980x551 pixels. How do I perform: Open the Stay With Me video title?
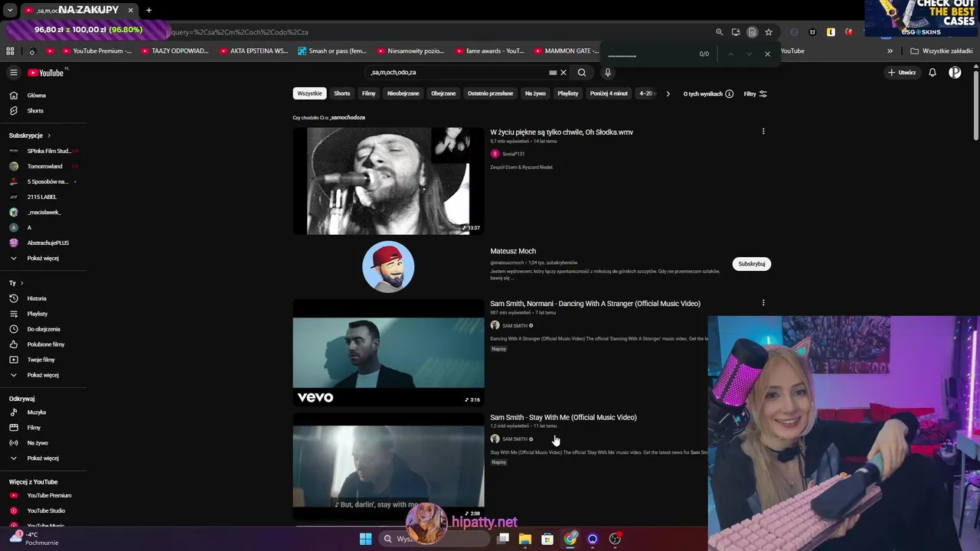click(563, 418)
